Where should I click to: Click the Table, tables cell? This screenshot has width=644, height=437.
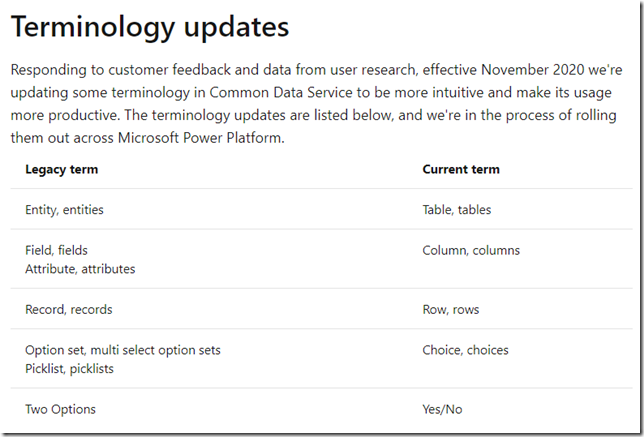click(457, 209)
